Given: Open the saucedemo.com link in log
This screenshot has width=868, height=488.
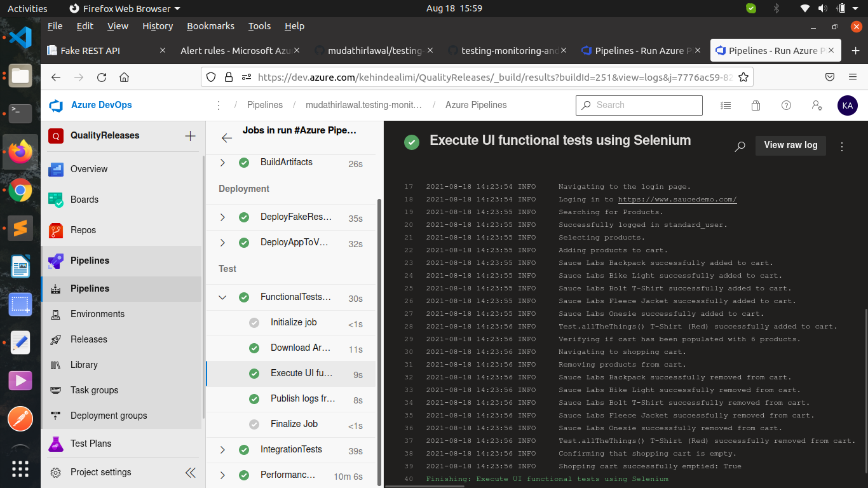Looking at the screenshot, I should pyautogui.click(x=677, y=200).
